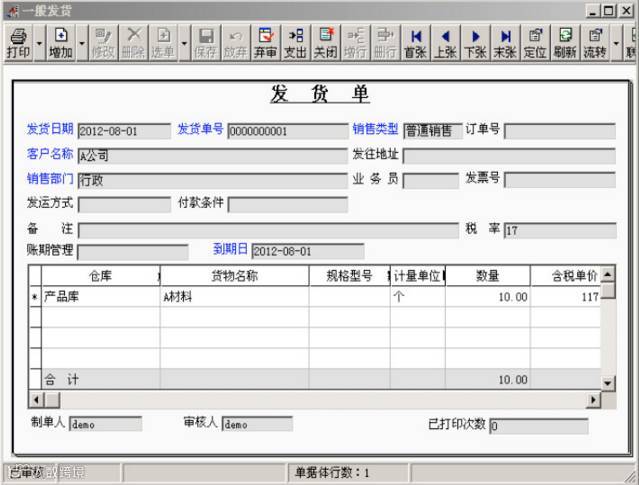Click the horizontal scroll left arrow

(x=36, y=400)
